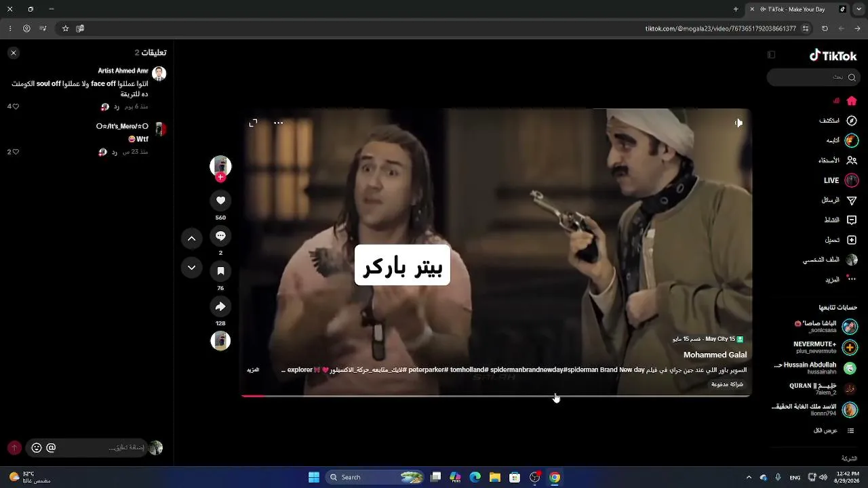
Task: Reload the page in browser toolbar
Action: (825, 28)
